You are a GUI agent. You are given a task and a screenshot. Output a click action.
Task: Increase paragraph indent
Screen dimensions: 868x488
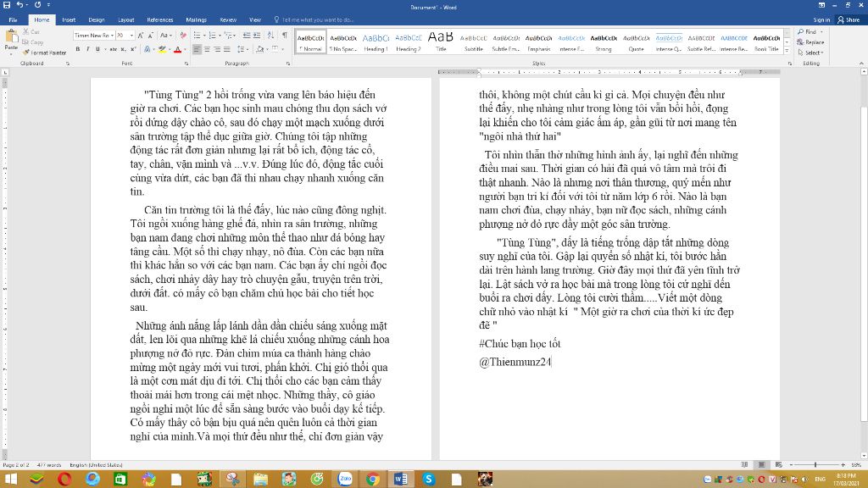click(257, 36)
